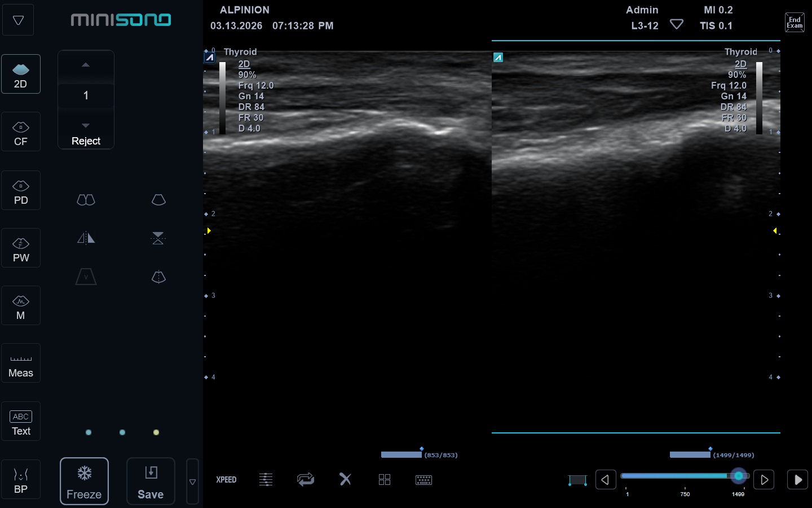Open the dropdown next to Save
Viewport: 812px width, 508px height.
pyautogui.click(x=192, y=481)
